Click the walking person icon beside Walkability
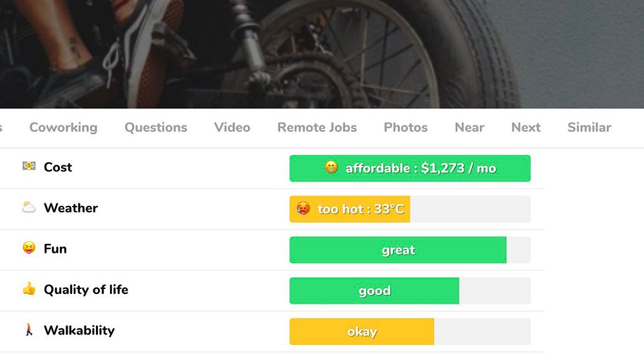The image size is (644, 359). coord(29,330)
